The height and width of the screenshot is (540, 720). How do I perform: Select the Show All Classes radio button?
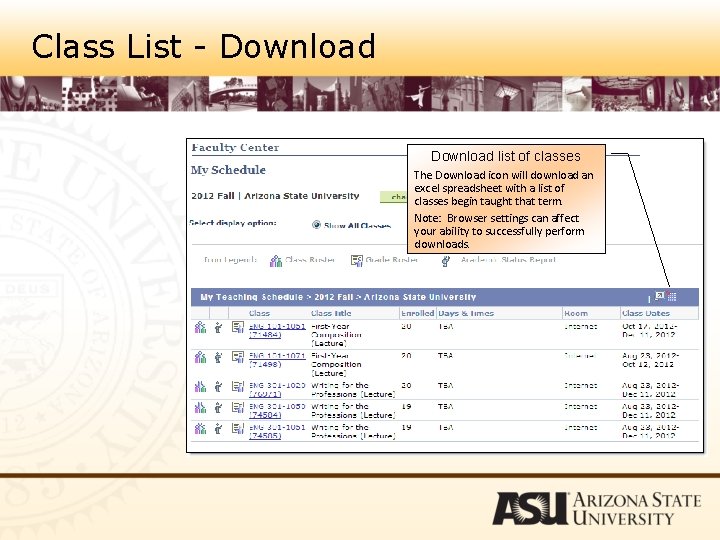point(316,225)
